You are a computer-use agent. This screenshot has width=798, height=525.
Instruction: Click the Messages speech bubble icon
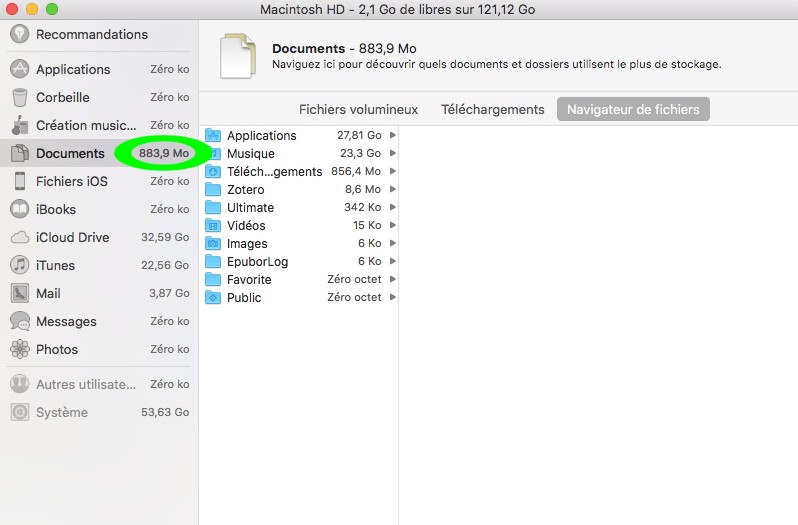(19, 321)
